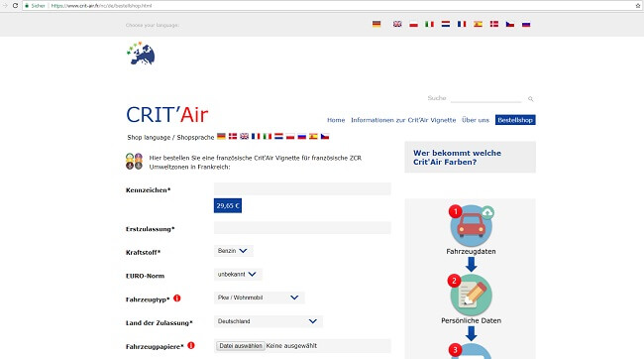Set shop language to French flag
This screenshot has width=644, height=359.
(256, 136)
